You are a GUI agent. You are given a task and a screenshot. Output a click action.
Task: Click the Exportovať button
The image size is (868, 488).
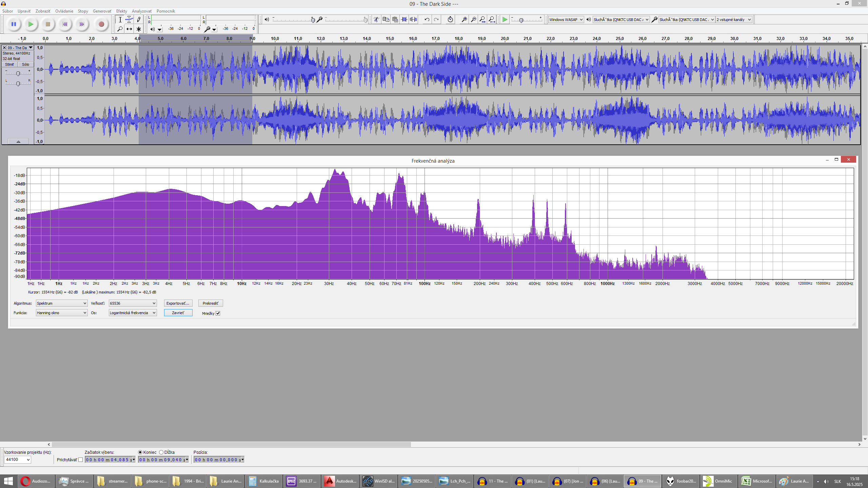coord(178,303)
